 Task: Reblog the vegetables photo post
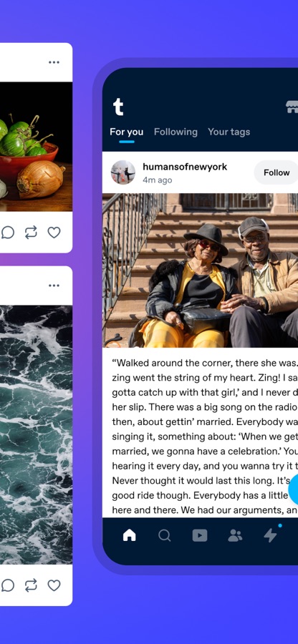click(x=31, y=233)
